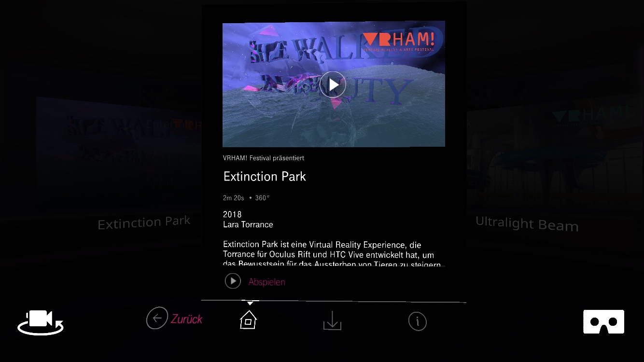
Task: Click the 'VRHAM! Festival präsentiert' caption
Action: coord(264,158)
